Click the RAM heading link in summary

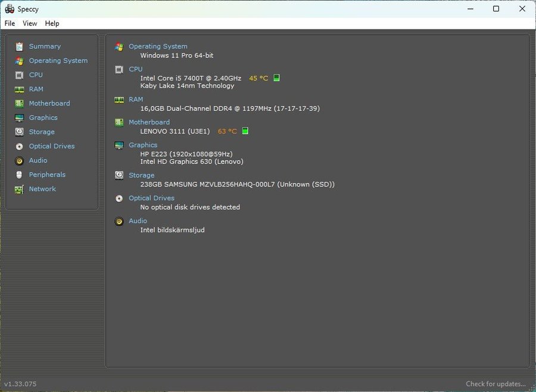tap(136, 99)
